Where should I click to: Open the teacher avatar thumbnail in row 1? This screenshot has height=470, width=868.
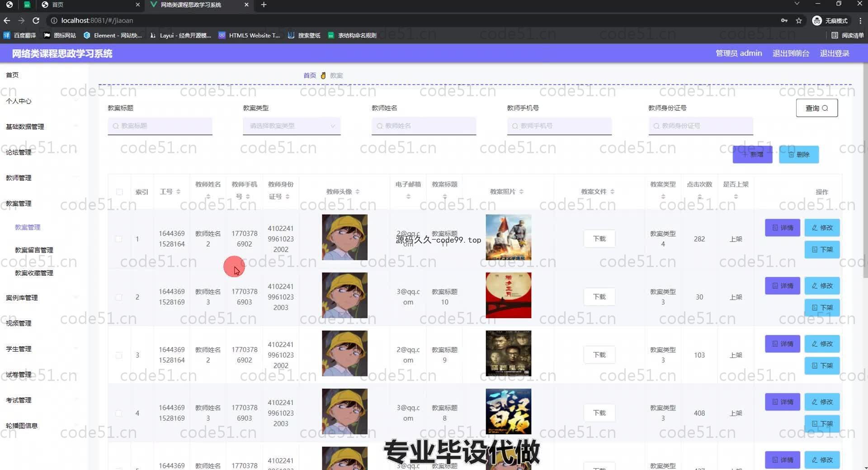[344, 237]
